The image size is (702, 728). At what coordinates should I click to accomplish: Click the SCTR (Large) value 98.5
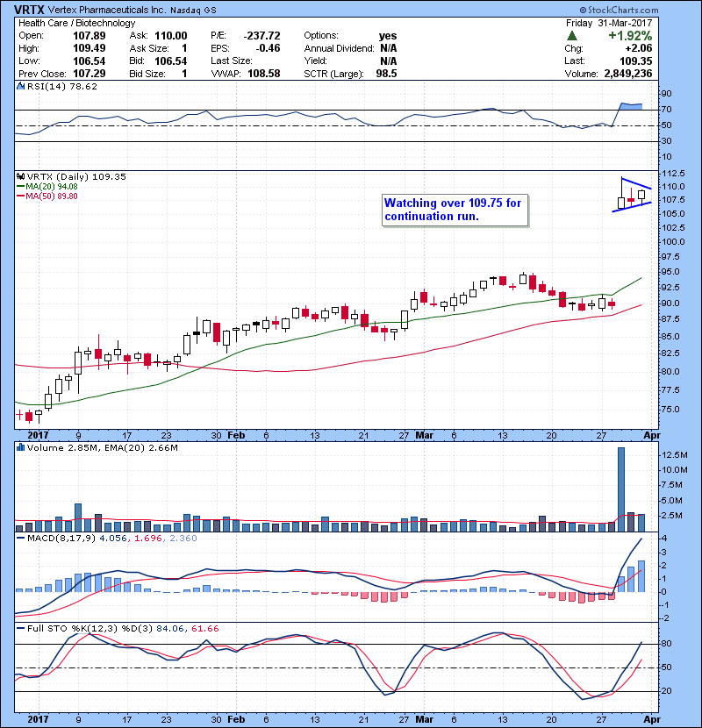(387, 74)
